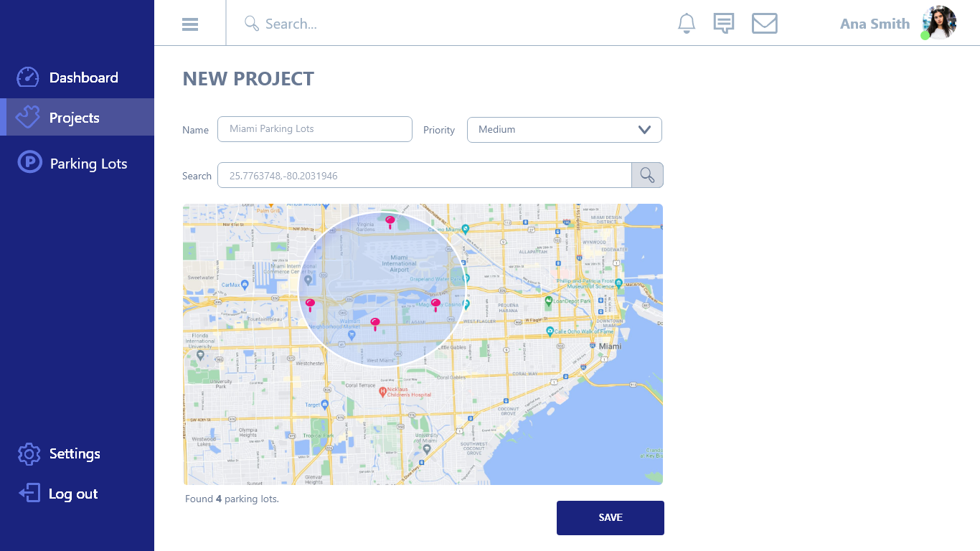Select Log out in sidebar
The image size is (980, 551).
tap(77, 494)
